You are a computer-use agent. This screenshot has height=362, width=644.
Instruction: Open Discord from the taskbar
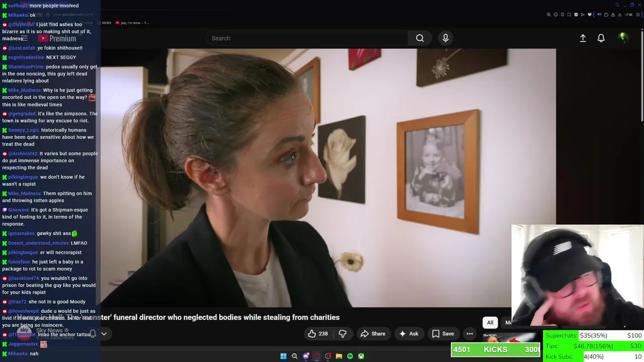pos(306,356)
